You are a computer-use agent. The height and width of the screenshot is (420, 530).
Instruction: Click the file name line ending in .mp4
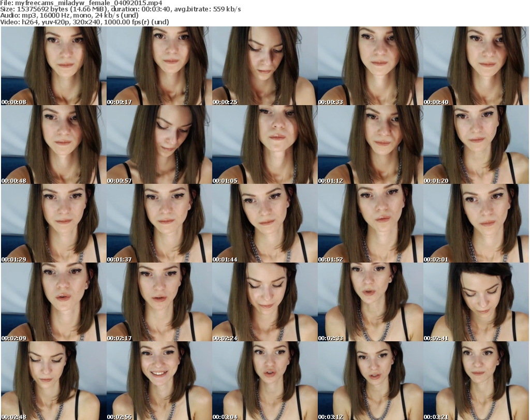pyautogui.click(x=81, y=3)
